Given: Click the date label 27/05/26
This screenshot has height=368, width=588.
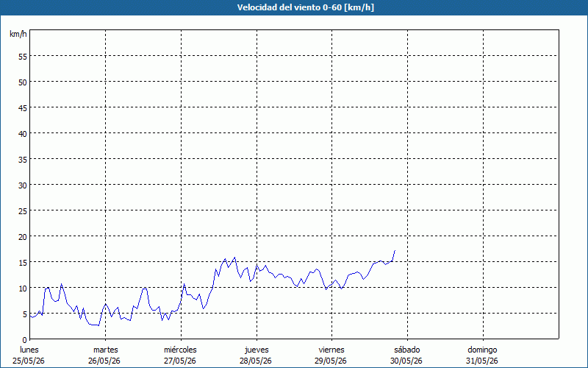Looking at the screenshot, I should coord(180,361).
